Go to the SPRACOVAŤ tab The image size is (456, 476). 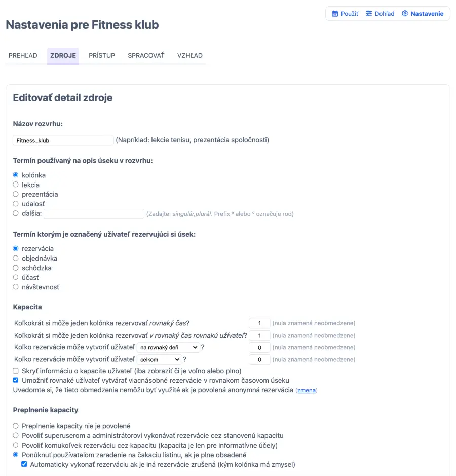[146, 56]
